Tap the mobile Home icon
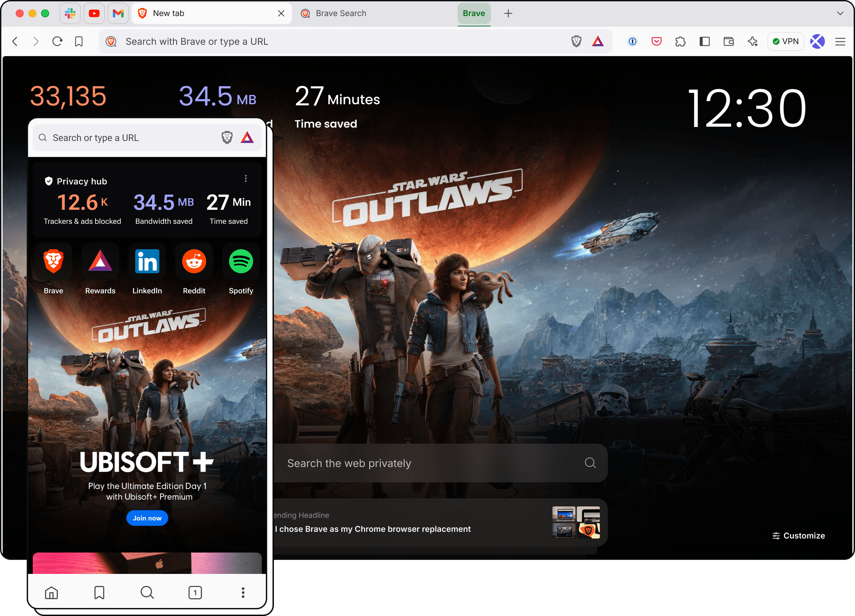The height and width of the screenshot is (616, 855). 51,593
